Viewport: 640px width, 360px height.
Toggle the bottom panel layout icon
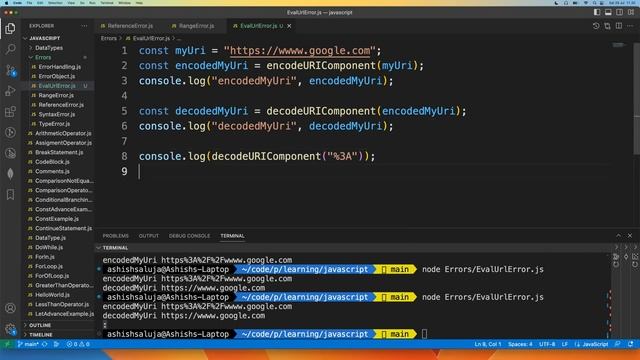click(608, 12)
